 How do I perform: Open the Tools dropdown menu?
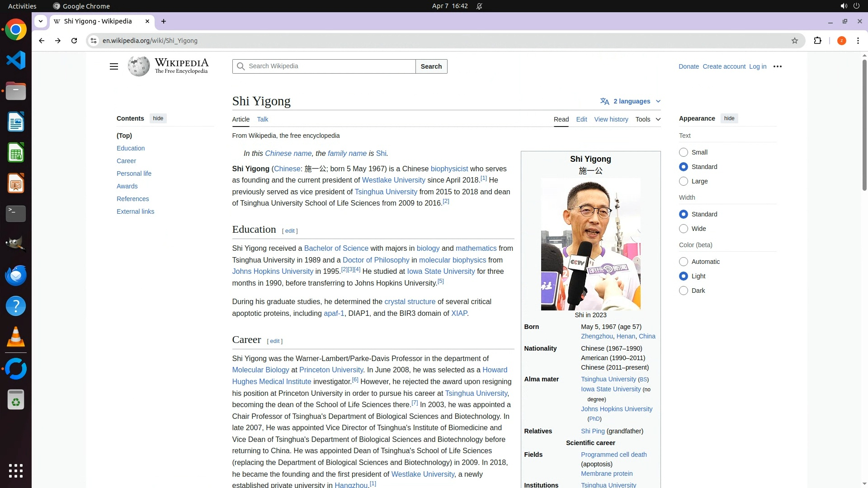647,119
